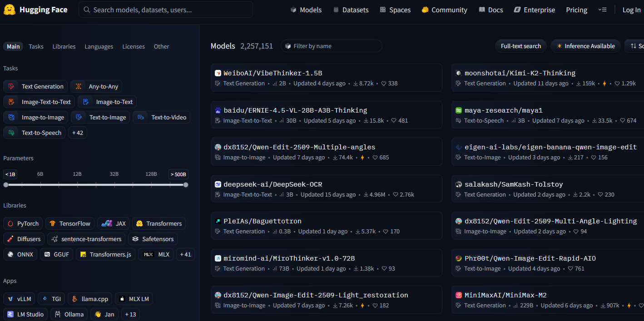Select the Text-to-Speech task filter
The height and width of the screenshot is (321, 644).
(x=34, y=133)
